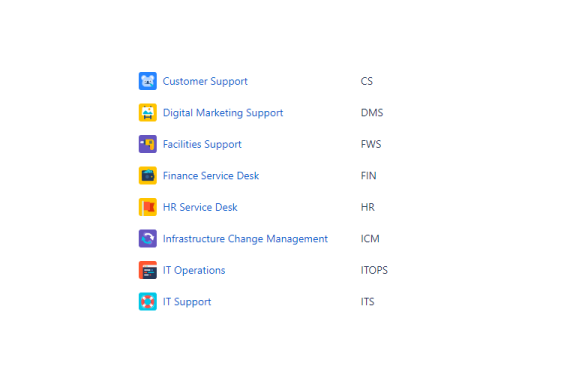This screenshot has height=378, width=588.
Task: Click the ITOPS project key
Action: [374, 270]
